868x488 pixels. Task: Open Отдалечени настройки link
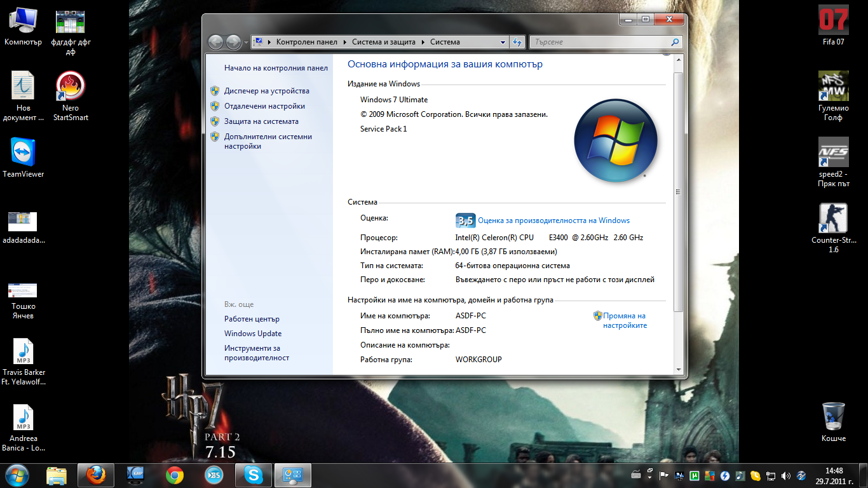pos(264,106)
